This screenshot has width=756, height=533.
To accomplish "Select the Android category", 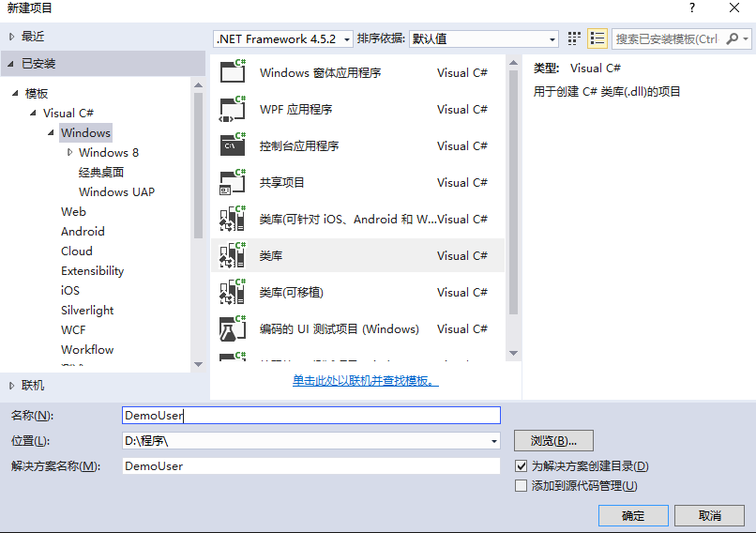I will click(83, 232).
